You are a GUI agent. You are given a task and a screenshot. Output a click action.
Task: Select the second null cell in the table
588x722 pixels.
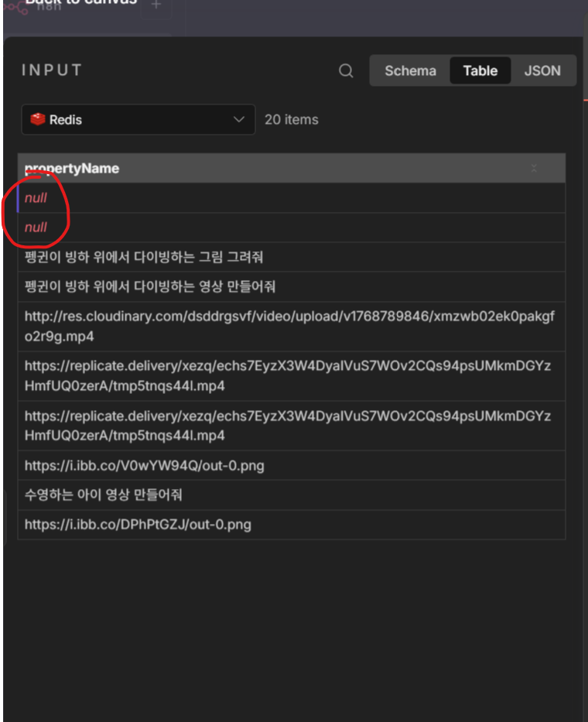point(292,228)
